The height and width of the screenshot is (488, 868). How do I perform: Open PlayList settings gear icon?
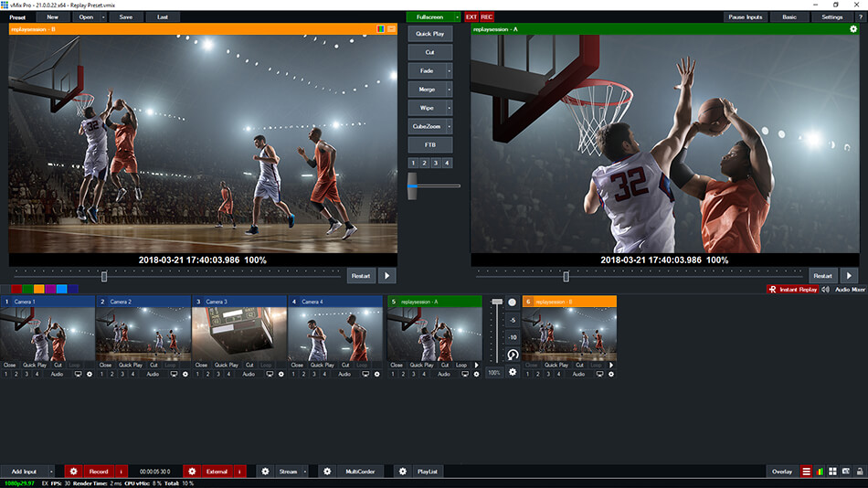tap(402, 472)
